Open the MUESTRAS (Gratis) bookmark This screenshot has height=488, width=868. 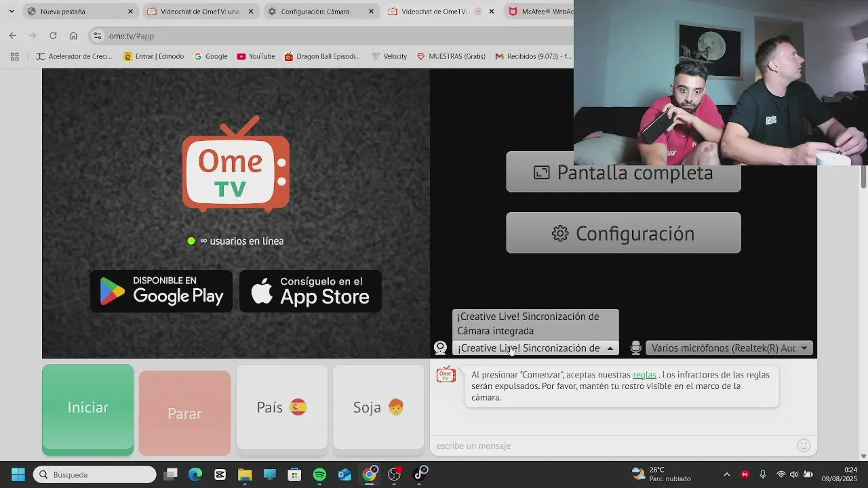[x=451, y=56]
